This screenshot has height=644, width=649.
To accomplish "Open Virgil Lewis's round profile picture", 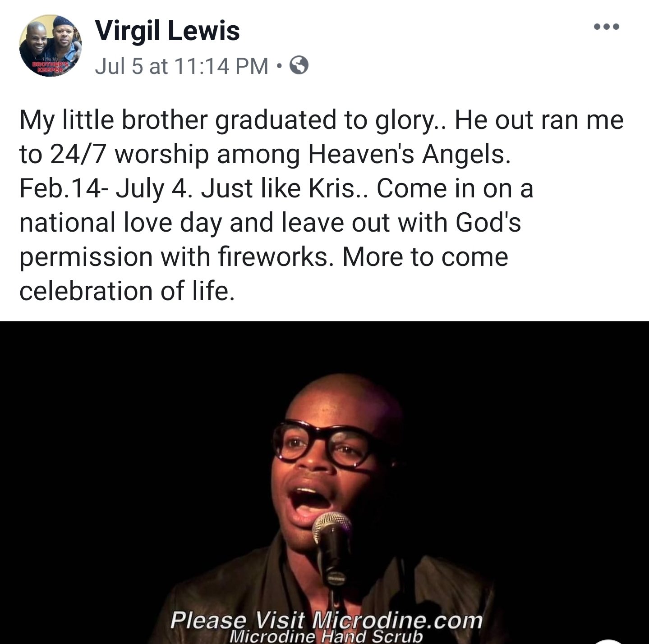I will 50,45.
